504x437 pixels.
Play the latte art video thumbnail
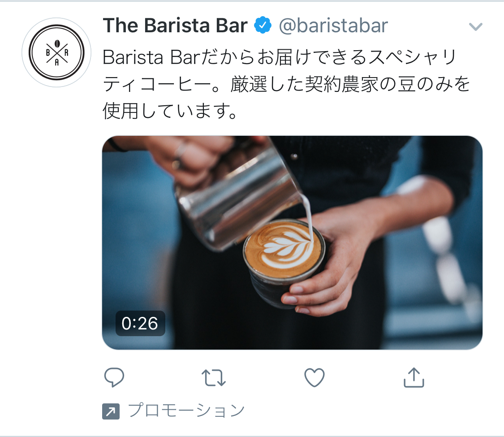292,242
